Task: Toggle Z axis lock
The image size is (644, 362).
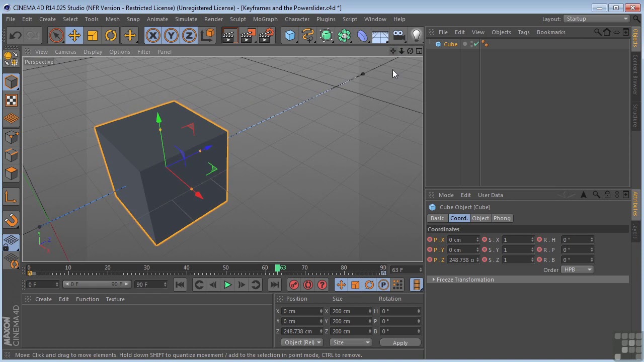Action: coord(189,35)
